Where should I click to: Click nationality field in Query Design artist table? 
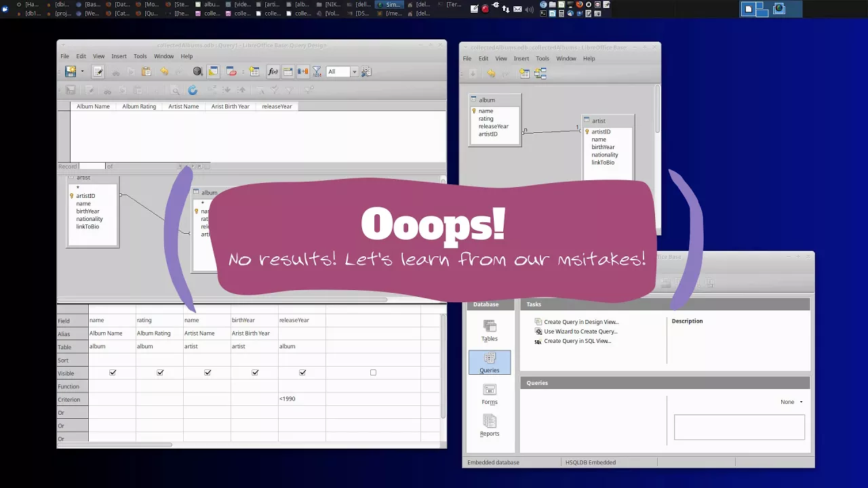90,219
